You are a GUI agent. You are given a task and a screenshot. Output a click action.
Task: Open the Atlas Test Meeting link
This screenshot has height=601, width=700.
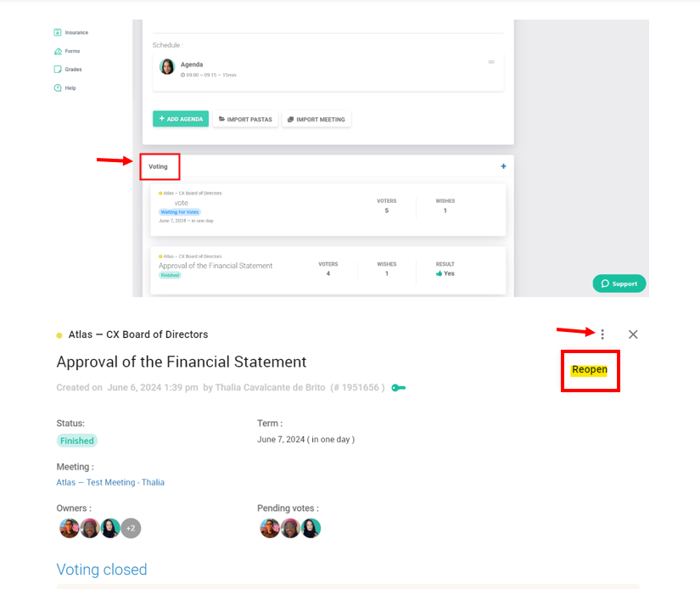110,482
